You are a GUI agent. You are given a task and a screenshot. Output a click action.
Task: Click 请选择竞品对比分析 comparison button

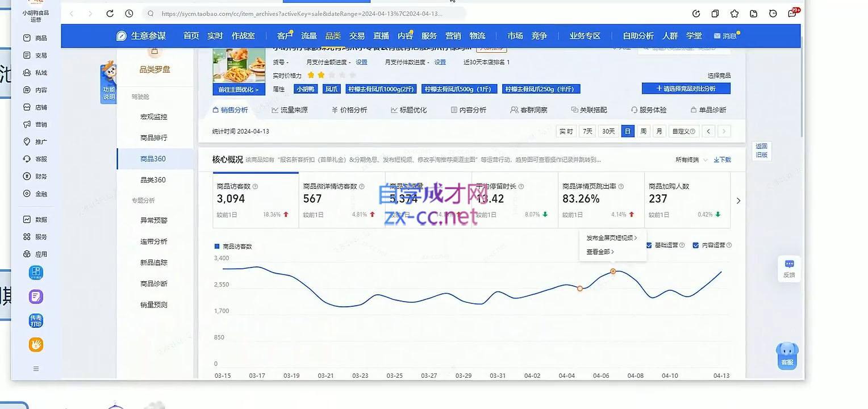[x=686, y=89]
